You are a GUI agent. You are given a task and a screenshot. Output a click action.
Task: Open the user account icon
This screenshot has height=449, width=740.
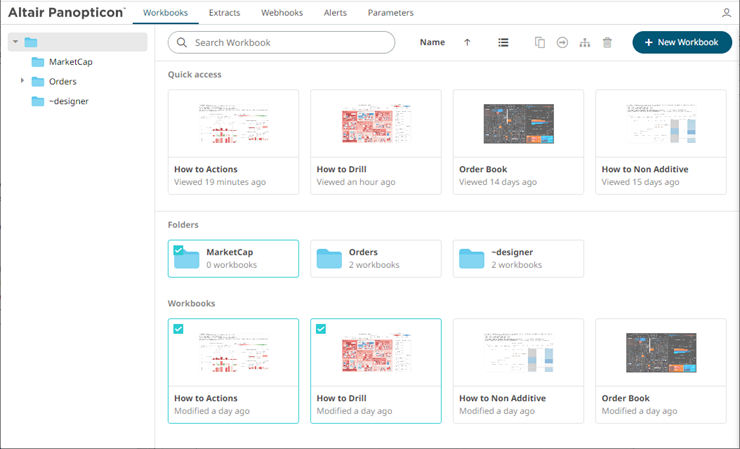click(726, 13)
